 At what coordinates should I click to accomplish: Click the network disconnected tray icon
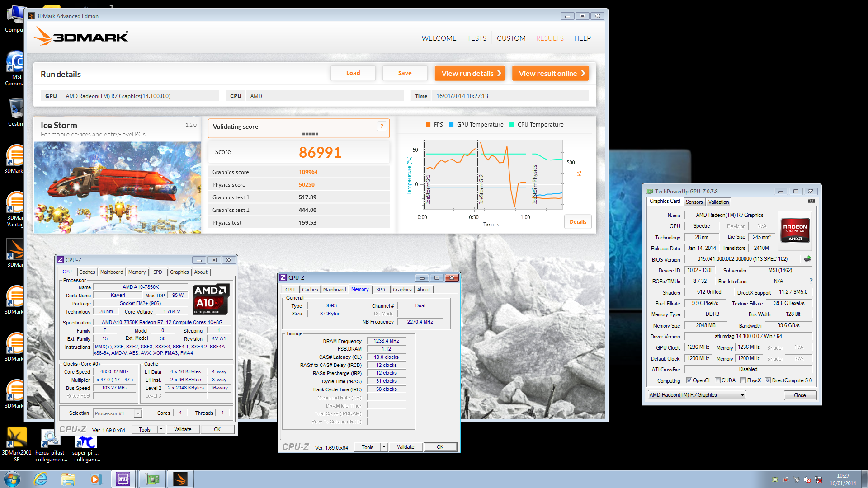pyautogui.click(x=818, y=479)
